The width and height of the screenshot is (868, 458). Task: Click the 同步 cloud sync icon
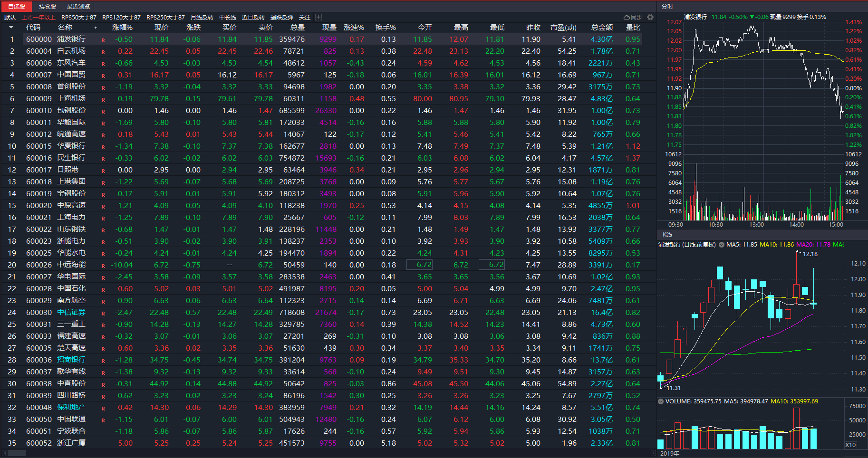(633, 17)
